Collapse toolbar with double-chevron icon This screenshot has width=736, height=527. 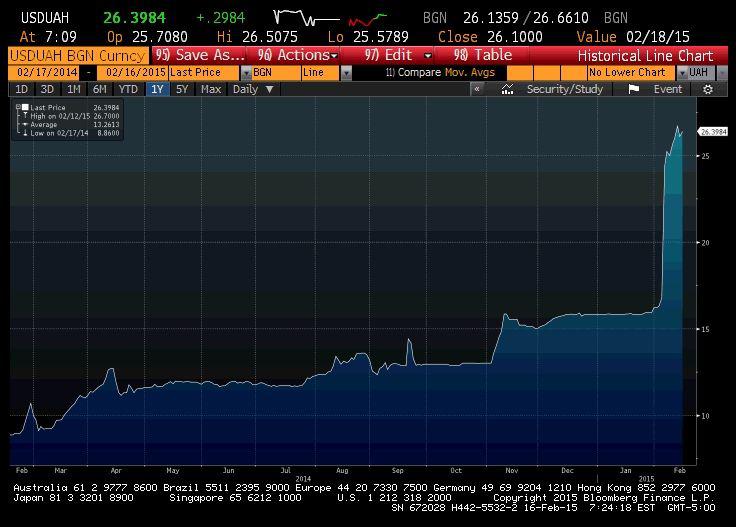[x=478, y=89]
